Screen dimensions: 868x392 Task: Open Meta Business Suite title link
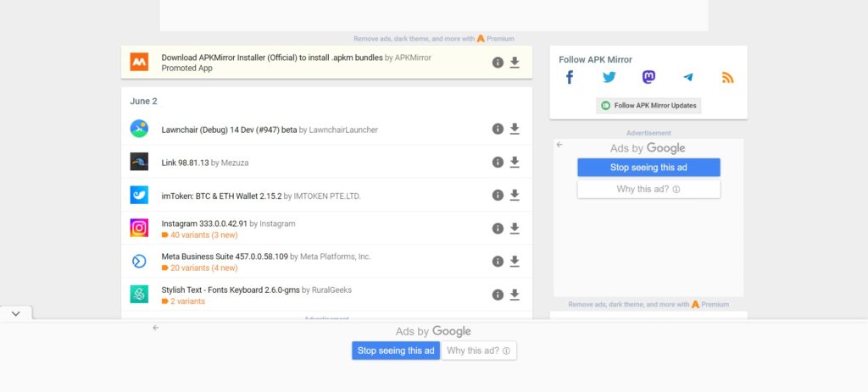225,257
